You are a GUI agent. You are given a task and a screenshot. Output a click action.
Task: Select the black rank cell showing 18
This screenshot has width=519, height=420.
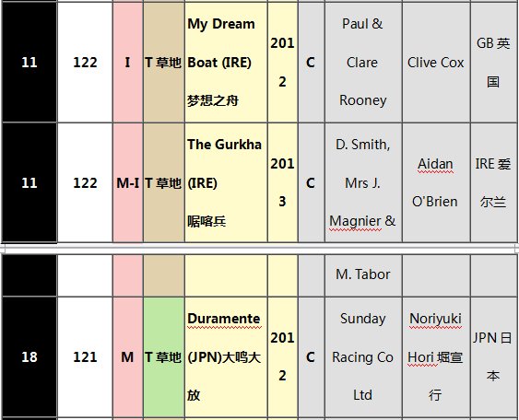[x=29, y=356]
